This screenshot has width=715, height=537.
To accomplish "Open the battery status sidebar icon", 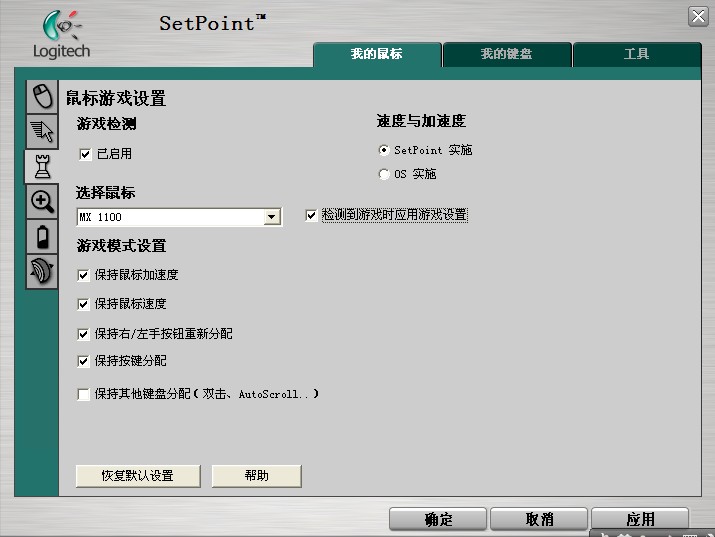I will [x=42, y=237].
